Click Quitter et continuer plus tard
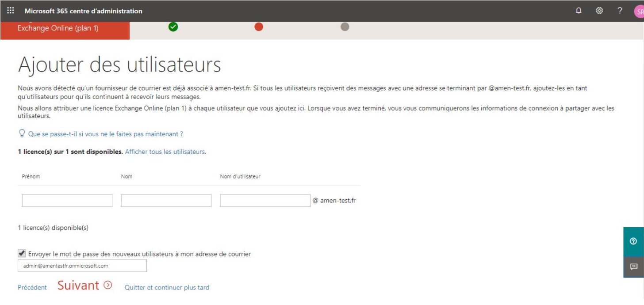 (167, 287)
